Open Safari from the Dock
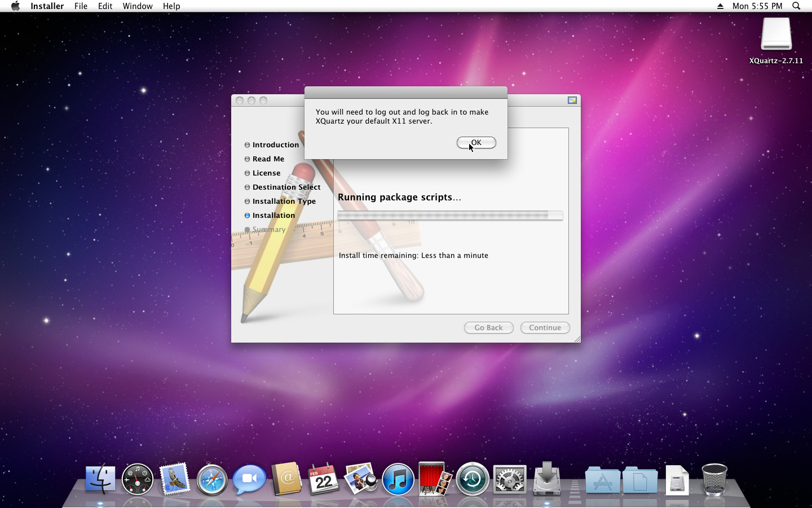This screenshot has width=812, height=508. click(x=212, y=480)
